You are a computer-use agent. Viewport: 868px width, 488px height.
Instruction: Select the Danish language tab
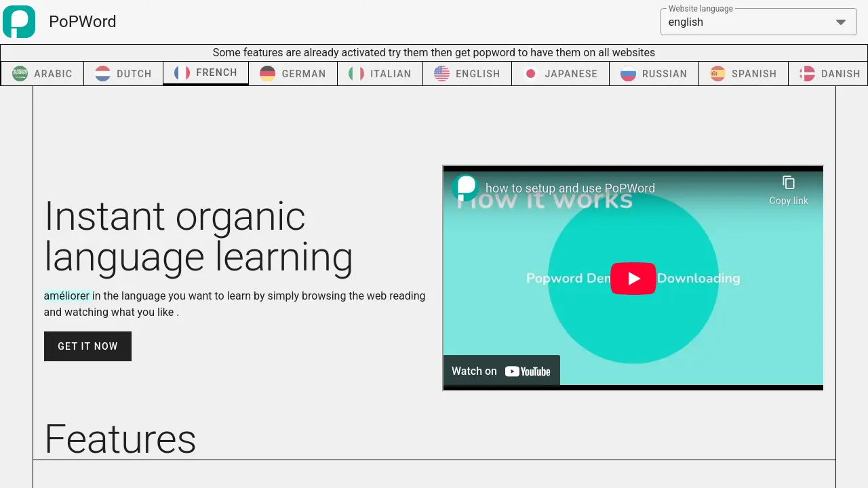[828, 73]
